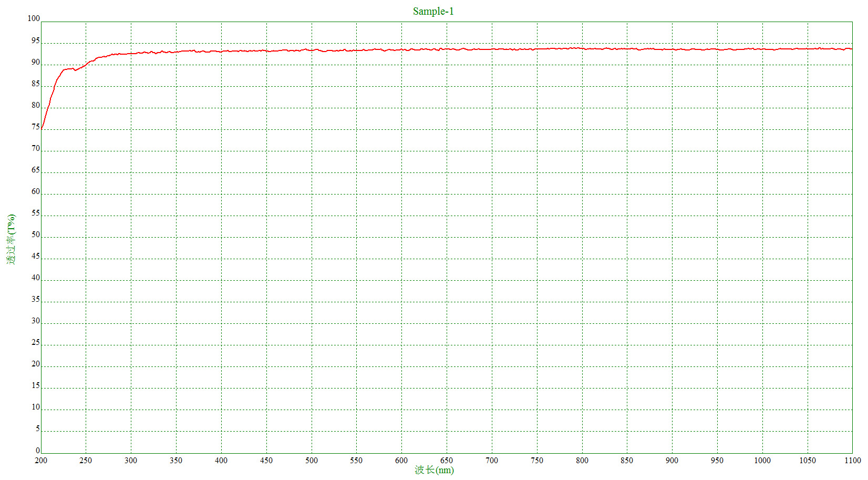Click the x-axis tick value '850'

tap(627, 461)
